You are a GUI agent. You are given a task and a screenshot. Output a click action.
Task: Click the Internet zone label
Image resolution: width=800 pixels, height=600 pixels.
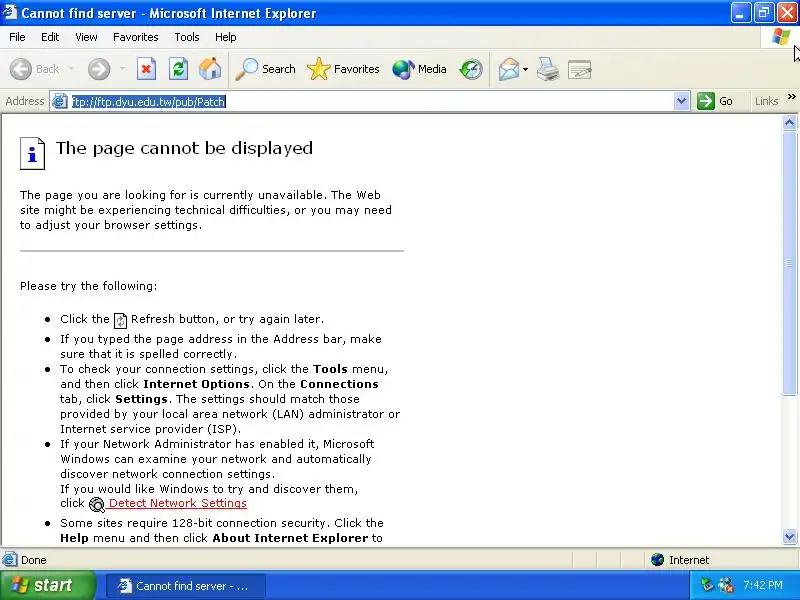pyautogui.click(x=689, y=560)
